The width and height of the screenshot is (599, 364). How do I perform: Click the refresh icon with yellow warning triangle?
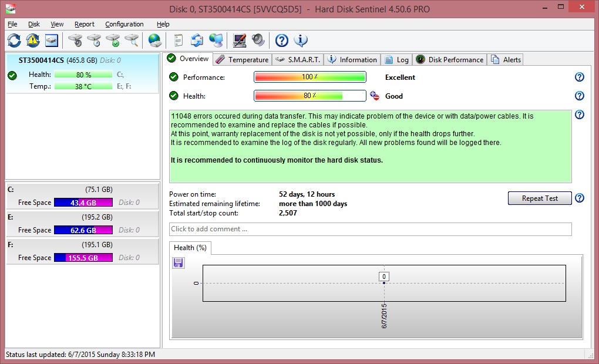[x=33, y=40]
